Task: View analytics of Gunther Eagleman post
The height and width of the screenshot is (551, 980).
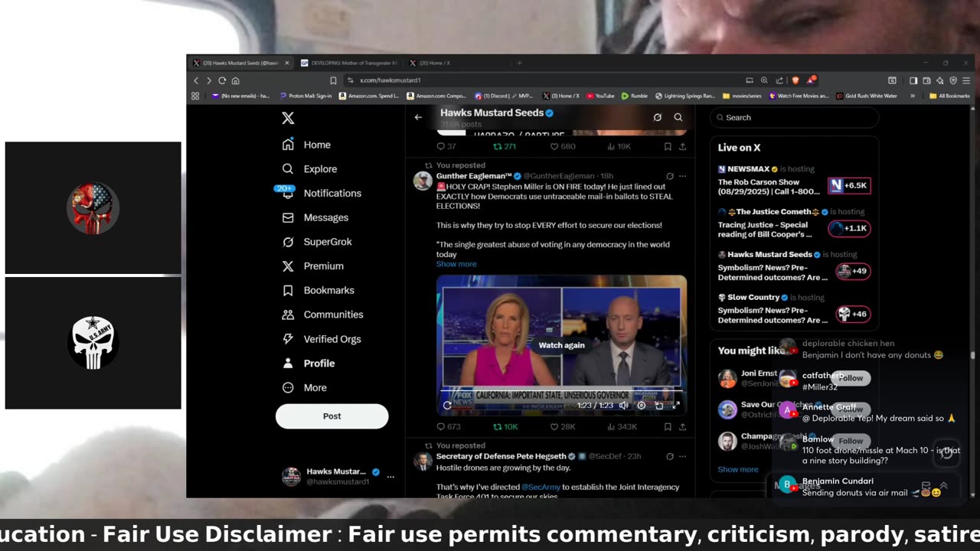Action: pyautogui.click(x=622, y=427)
